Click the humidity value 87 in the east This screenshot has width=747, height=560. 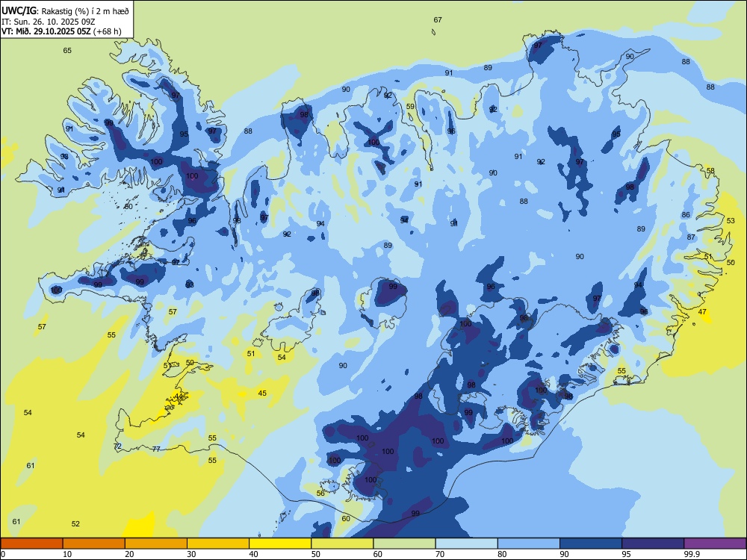691,237
